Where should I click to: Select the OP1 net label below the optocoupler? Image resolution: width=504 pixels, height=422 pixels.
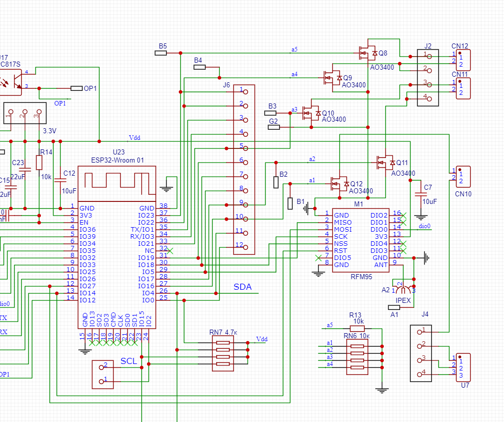click(x=60, y=103)
